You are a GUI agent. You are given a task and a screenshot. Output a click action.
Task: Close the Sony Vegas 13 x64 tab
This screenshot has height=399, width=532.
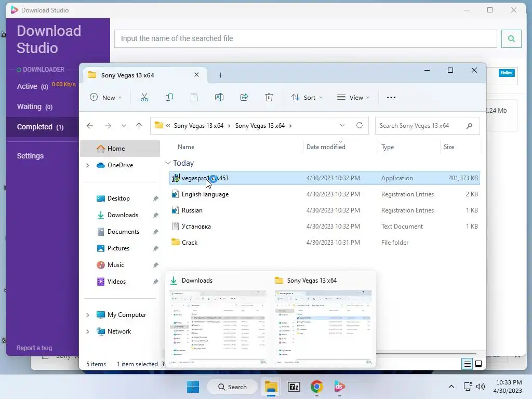(x=196, y=75)
